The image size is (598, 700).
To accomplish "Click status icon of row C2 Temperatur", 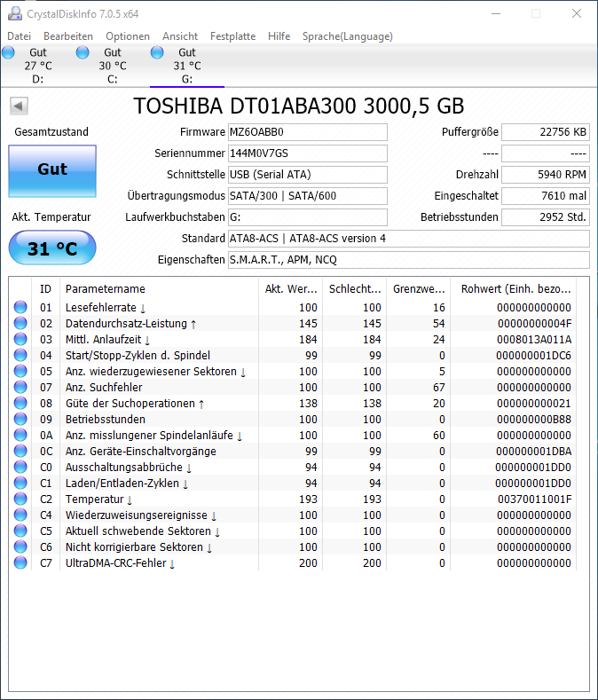I will click(x=20, y=499).
